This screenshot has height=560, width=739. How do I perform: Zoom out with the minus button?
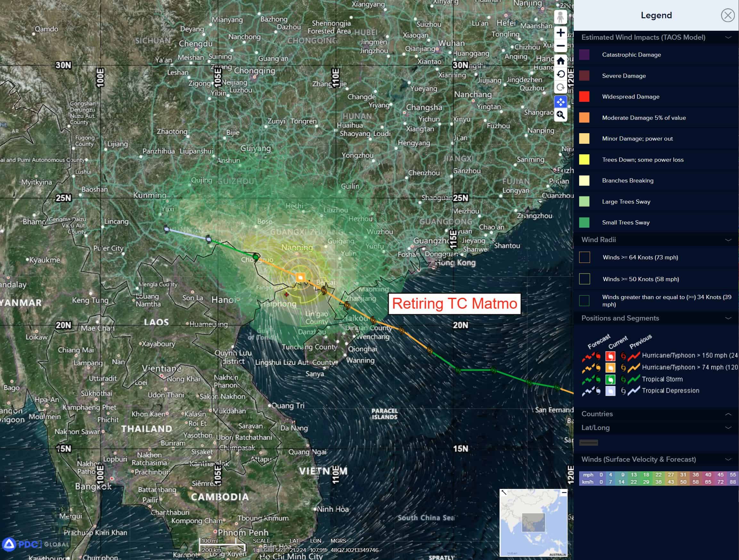(560, 46)
